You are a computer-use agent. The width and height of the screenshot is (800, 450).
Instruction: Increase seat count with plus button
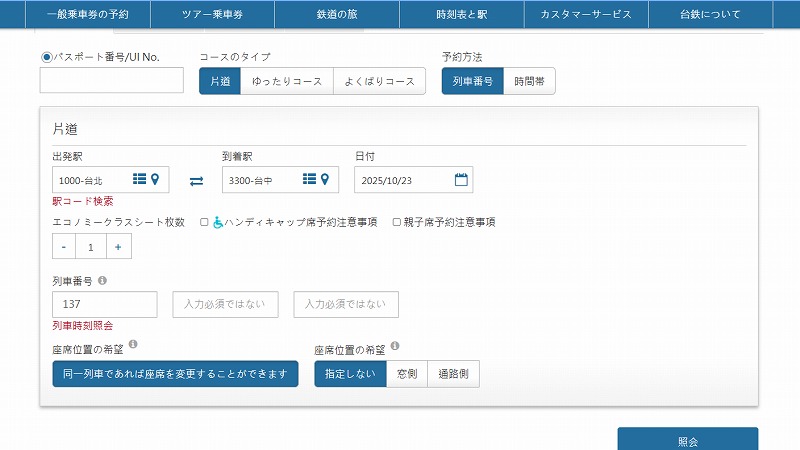coord(118,246)
